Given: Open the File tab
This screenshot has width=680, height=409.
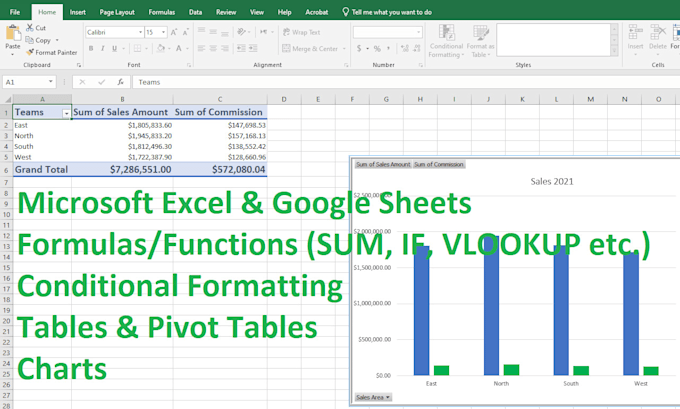Looking at the screenshot, I should (x=15, y=12).
